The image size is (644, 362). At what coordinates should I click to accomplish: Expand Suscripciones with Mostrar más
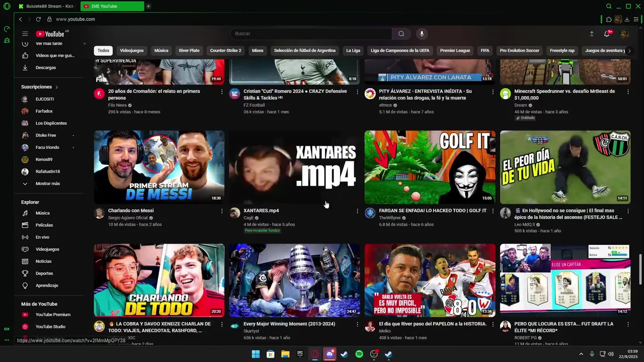tap(48, 184)
